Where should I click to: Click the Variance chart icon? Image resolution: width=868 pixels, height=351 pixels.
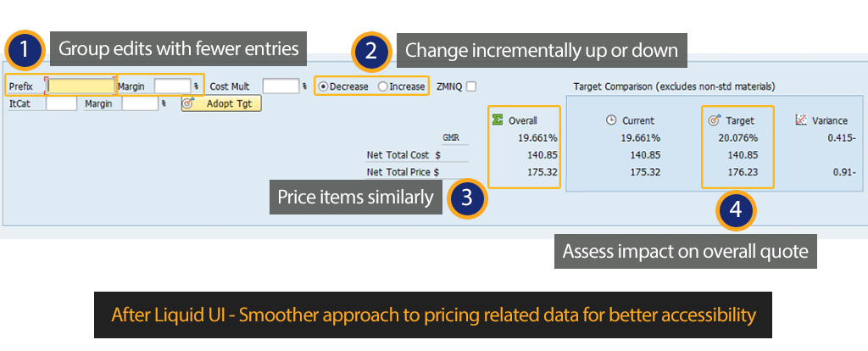tap(800, 120)
